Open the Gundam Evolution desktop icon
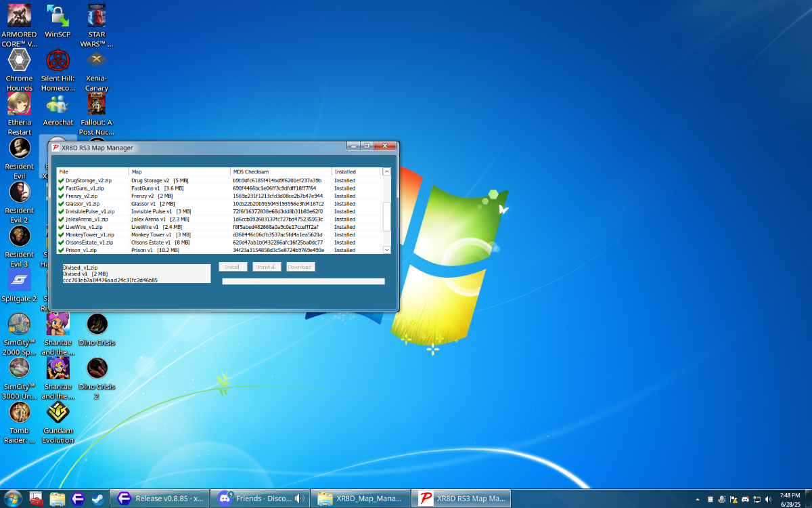This screenshot has height=508, width=812. tap(58, 422)
